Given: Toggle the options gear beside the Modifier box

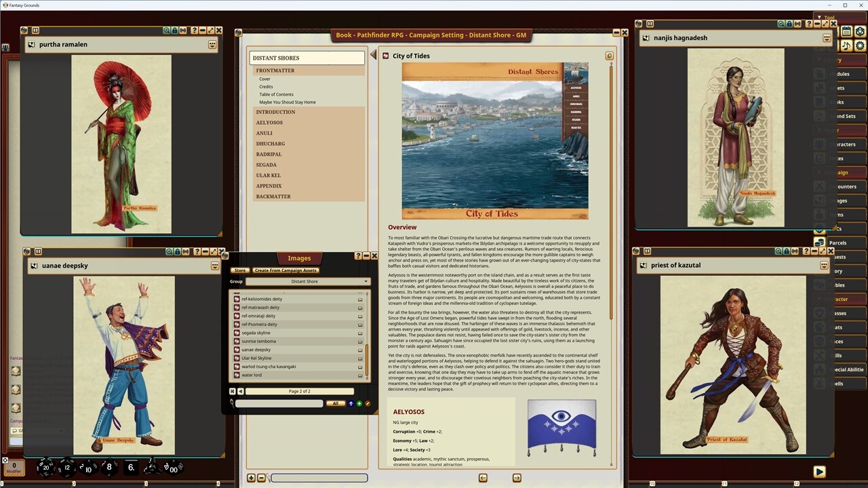Looking at the screenshot, I should pos(5,460).
